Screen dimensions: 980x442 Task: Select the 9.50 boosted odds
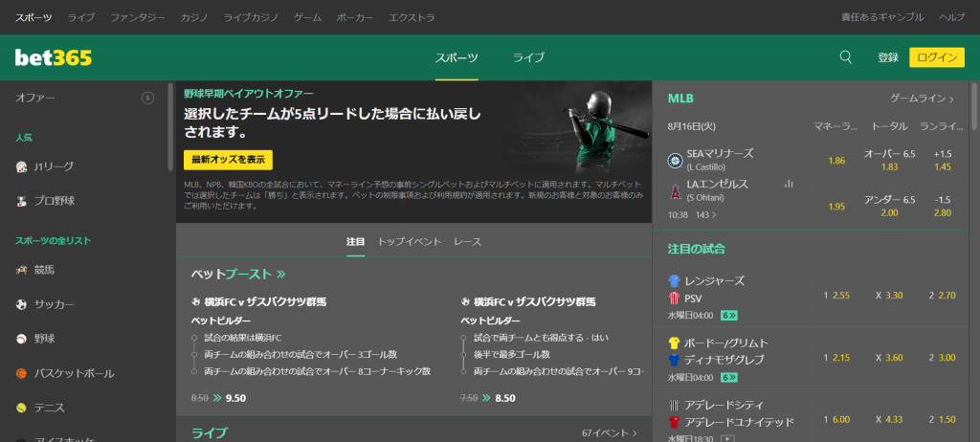(x=235, y=398)
